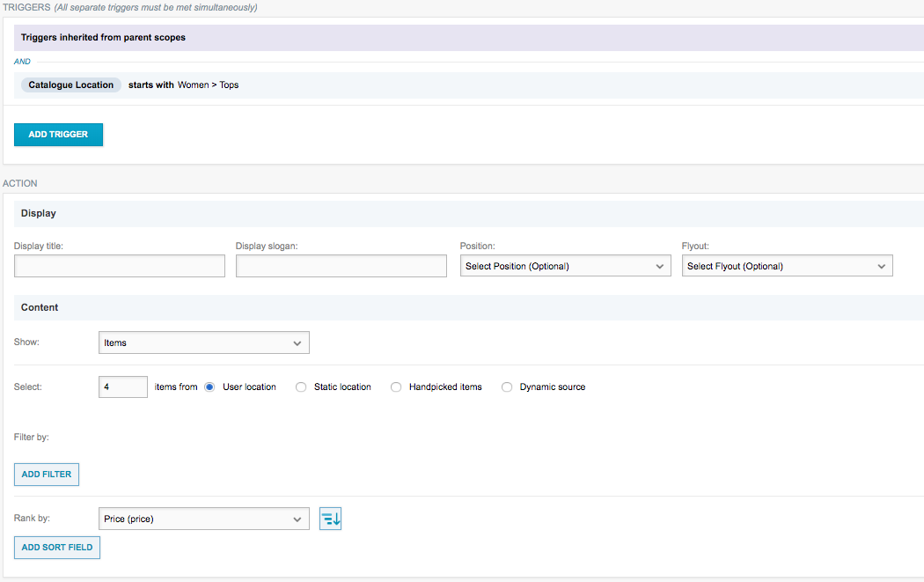The height and width of the screenshot is (582, 924).
Task: Open the Select Position (Optional) dropdown
Action: point(566,266)
